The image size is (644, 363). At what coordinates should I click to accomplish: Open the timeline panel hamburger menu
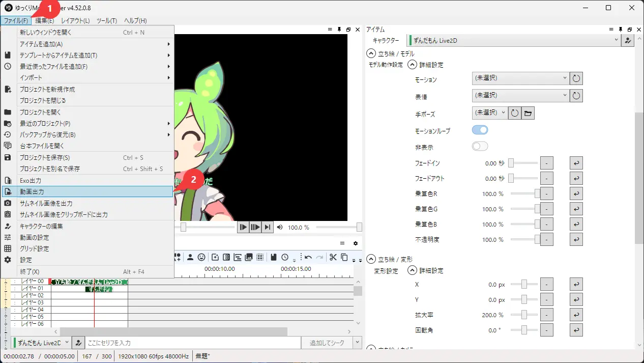pyautogui.click(x=342, y=243)
